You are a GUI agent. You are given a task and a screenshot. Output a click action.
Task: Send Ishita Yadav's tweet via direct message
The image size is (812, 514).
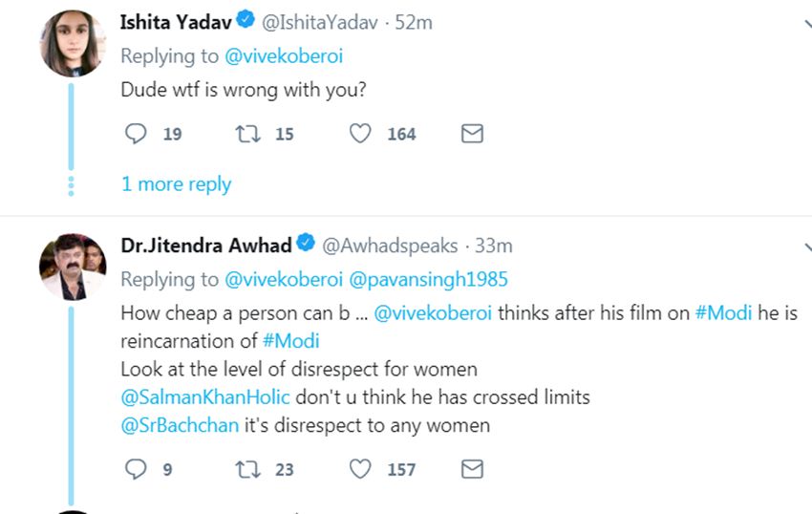pos(472,134)
